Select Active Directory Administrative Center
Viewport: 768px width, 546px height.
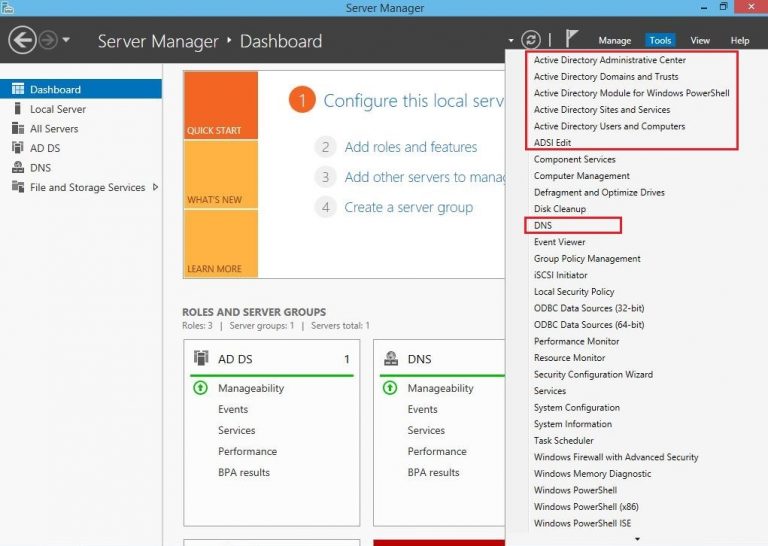pyautogui.click(x=609, y=60)
